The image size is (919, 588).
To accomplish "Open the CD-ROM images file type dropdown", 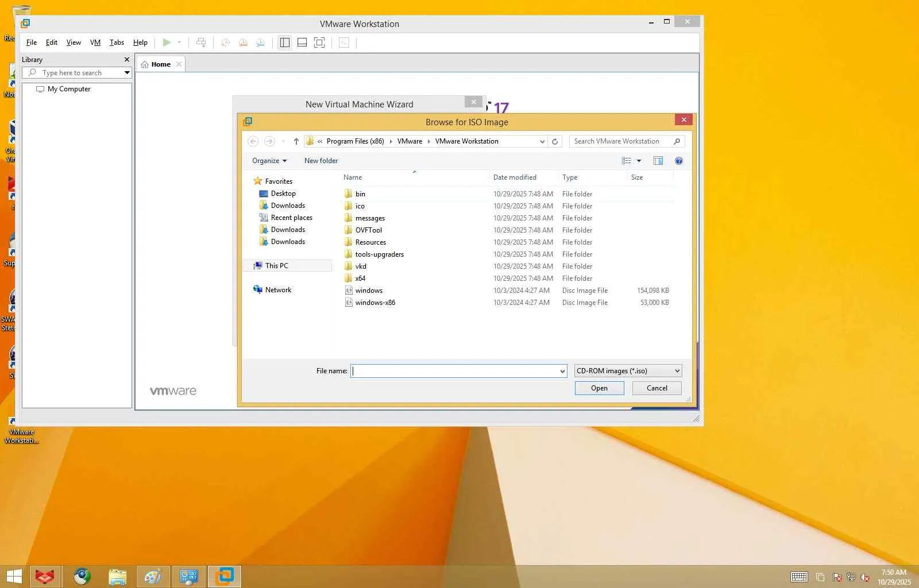I will pyautogui.click(x=628, y=371).
